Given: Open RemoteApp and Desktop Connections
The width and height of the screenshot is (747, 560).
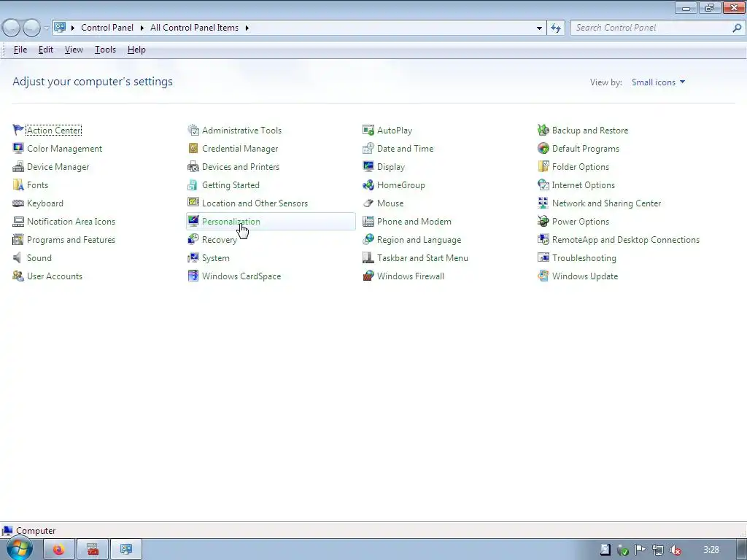Looking at the screenshot, I should (x=625, y=239).
